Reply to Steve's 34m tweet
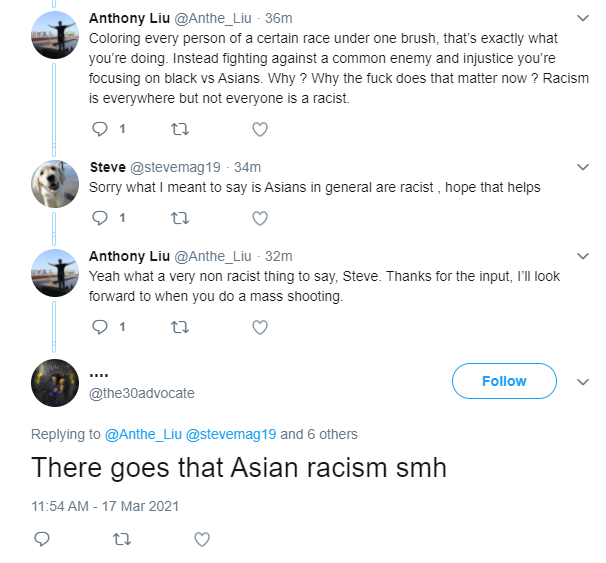 [100, 218]
